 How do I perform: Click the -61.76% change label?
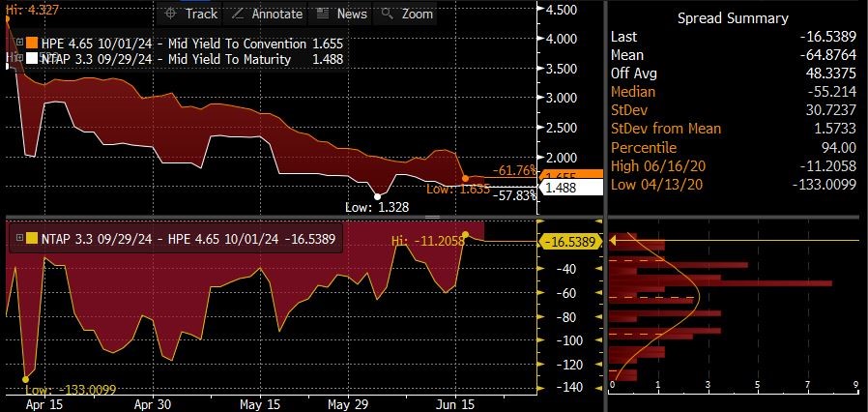(517, 169)
